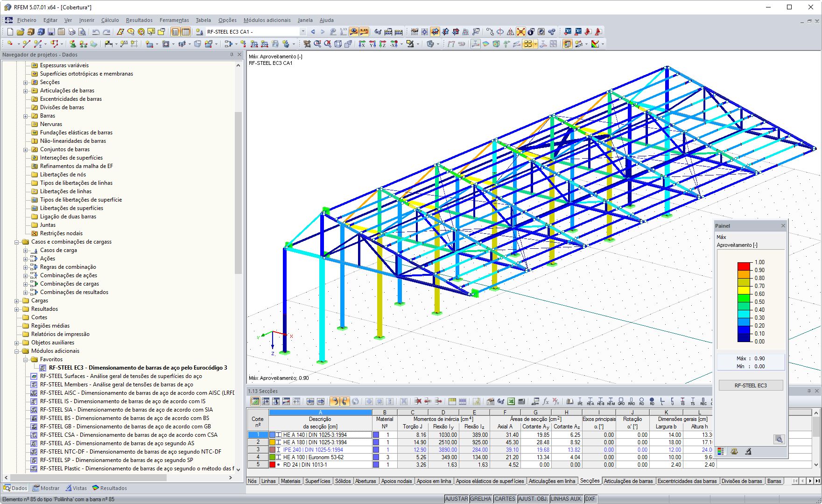Open Excel export icon in table toolbar
The width and height of the screenshot is (822, 504).
511,401
